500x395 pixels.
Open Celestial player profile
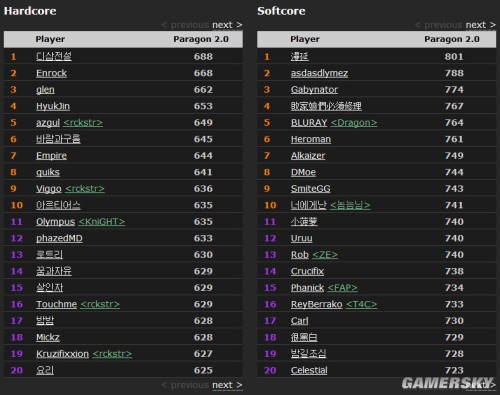[309, 370]
